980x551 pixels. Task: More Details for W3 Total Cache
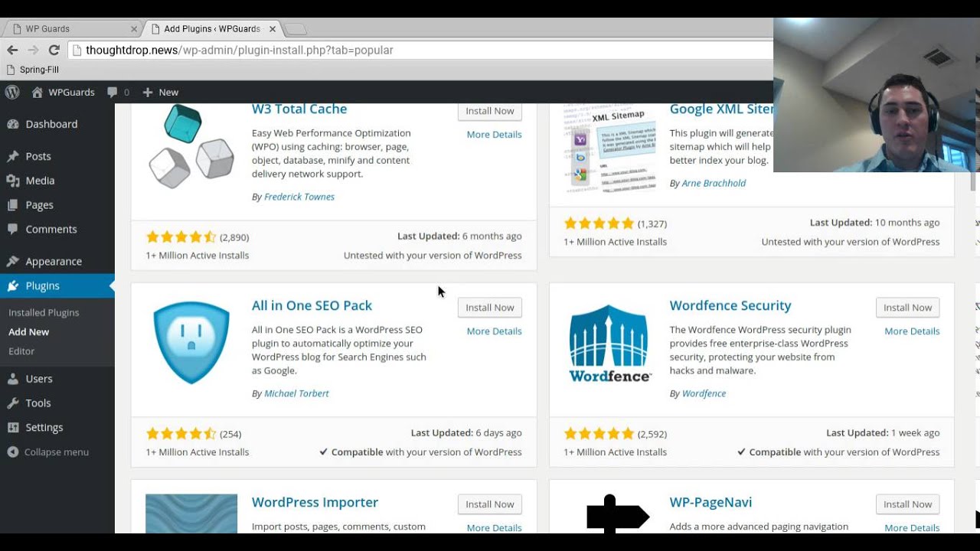[x=494, y=135]
